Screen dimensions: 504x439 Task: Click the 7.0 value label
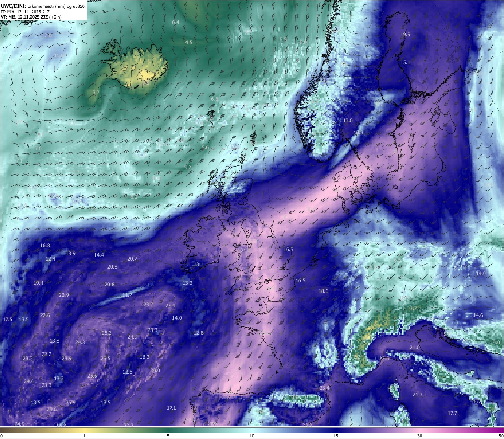click(38, 149)
